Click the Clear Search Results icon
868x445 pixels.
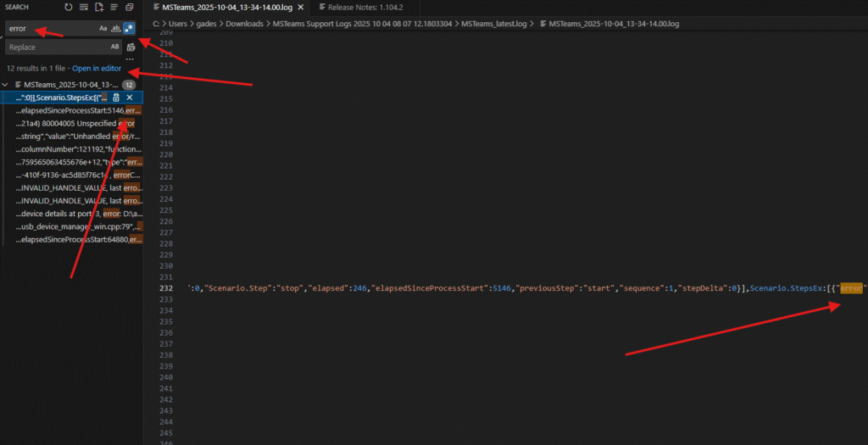(84, 8)
